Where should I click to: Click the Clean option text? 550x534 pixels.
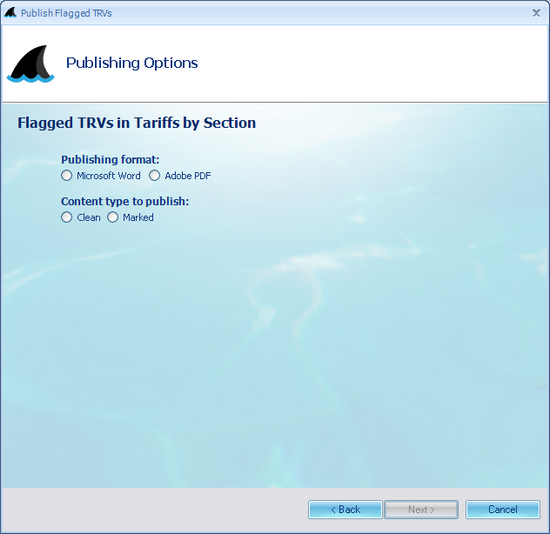pos(88,218)
